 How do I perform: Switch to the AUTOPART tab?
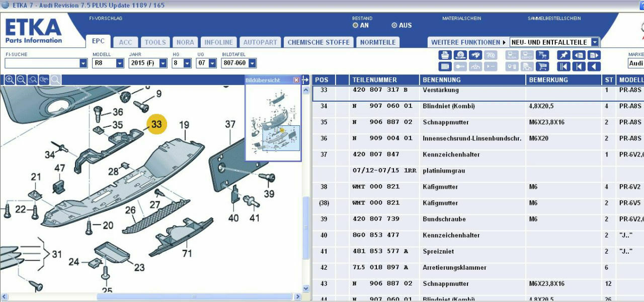260,42
